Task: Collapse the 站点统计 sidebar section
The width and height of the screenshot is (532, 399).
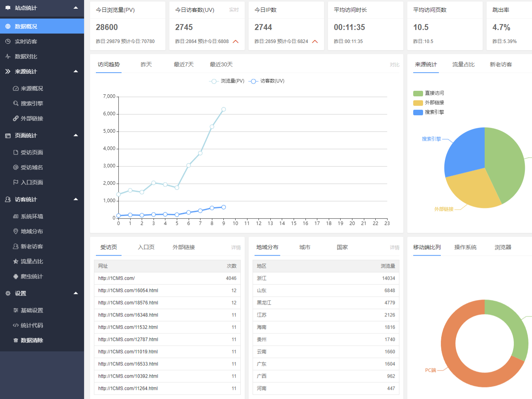Action: point(75,7)
